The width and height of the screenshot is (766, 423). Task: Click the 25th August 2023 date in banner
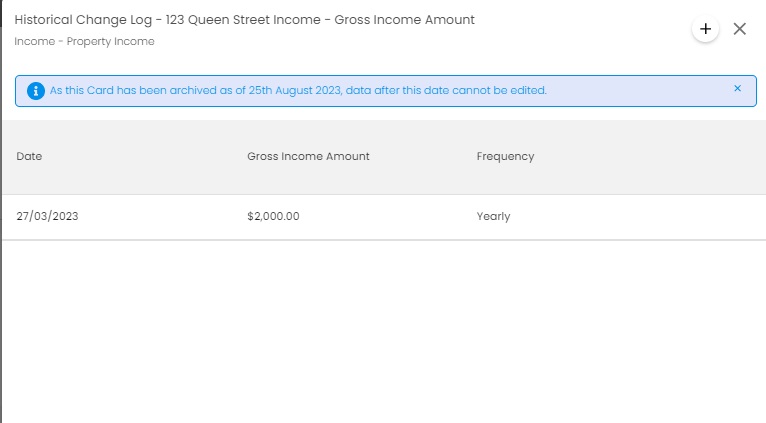pos(295,90)
